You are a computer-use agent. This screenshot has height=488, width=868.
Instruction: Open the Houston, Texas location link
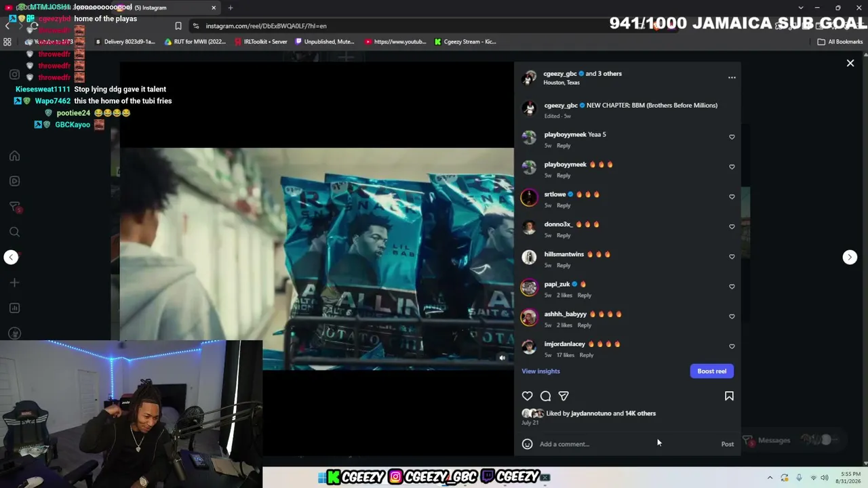pos(561,83)
